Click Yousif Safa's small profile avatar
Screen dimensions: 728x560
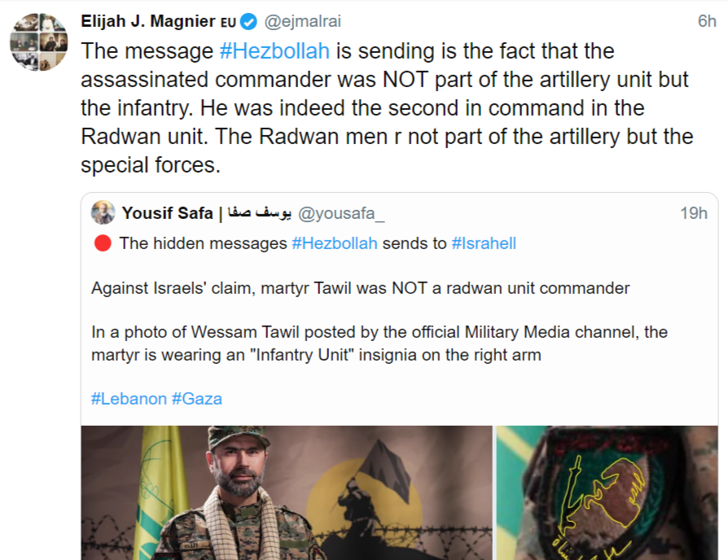(103, 213)
